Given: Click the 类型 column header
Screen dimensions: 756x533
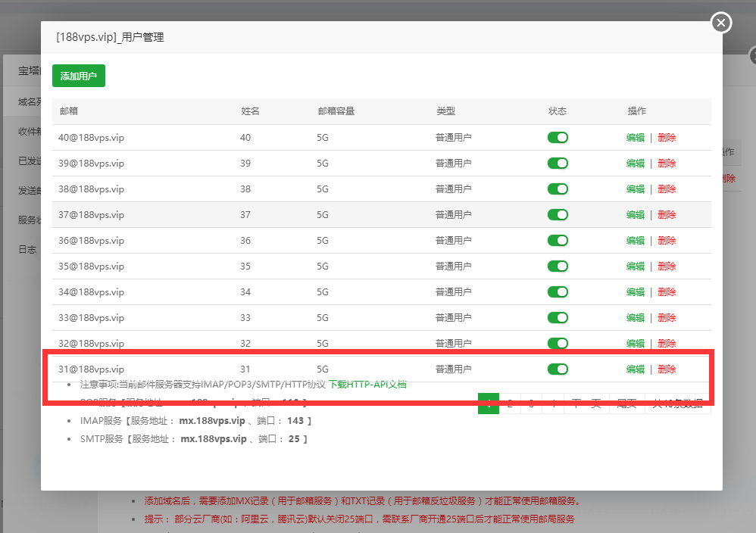Looking at the screenshot, I should [445, 111].
